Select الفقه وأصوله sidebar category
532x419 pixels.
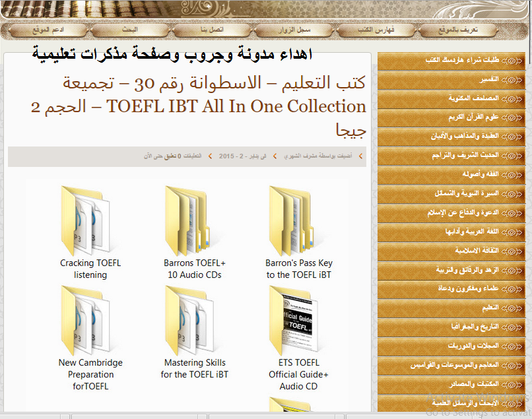(x=451, y=175)
